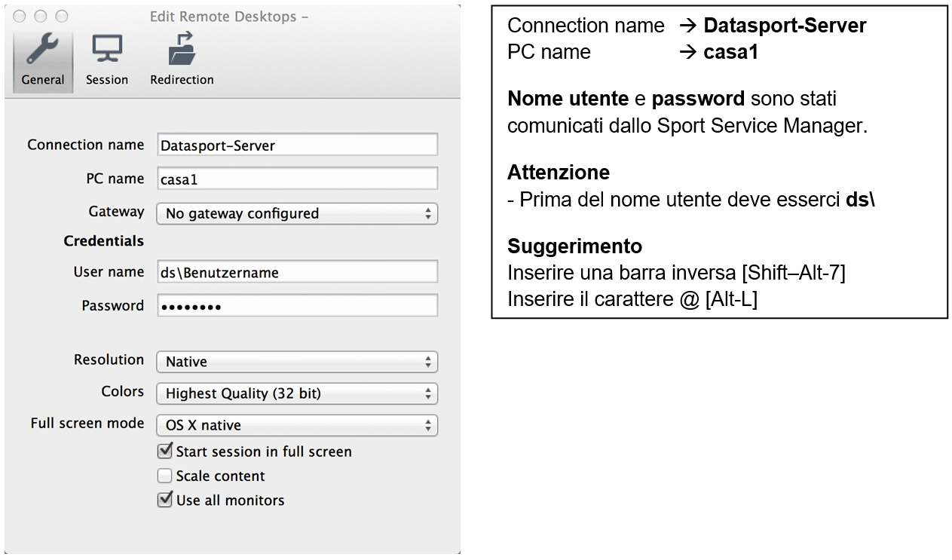Click the Redirection folder icon
This screenshot has height=560, width=952.
point(181,50)
